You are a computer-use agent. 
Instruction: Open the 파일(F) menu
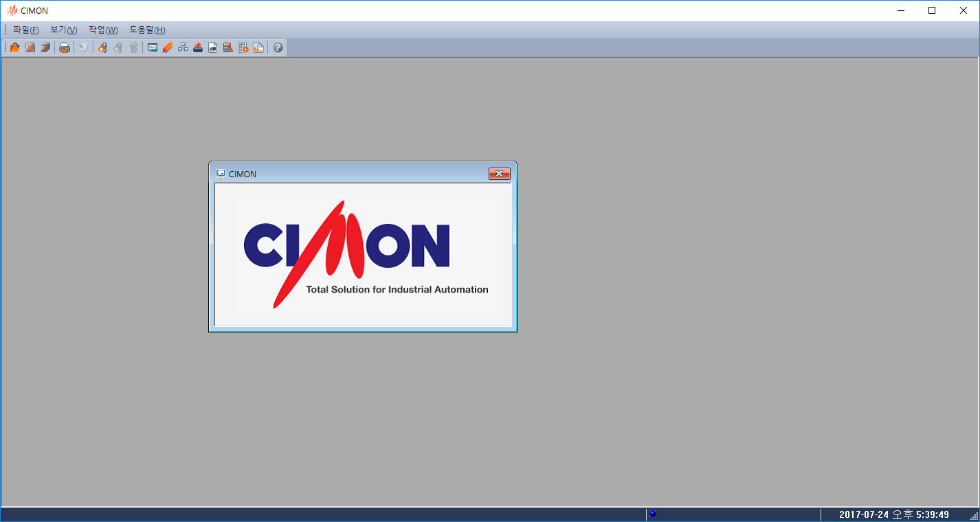(x=25, y=30)
